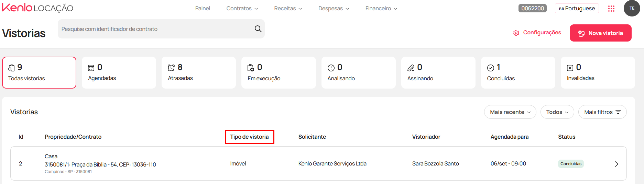This screenshot has height=184, width=644.
Task: Expand the Receitas menu
Action: [288, 9]
